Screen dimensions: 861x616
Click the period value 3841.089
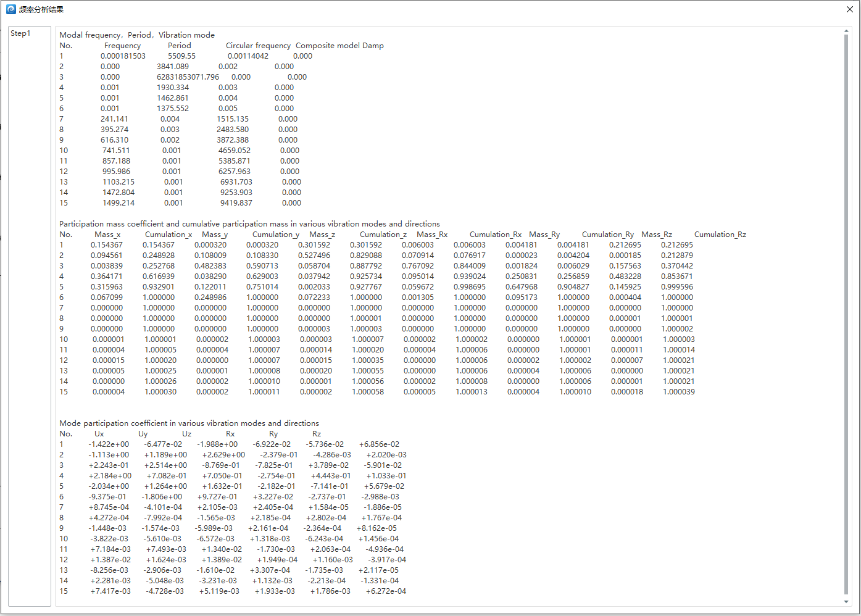[173, 67]
